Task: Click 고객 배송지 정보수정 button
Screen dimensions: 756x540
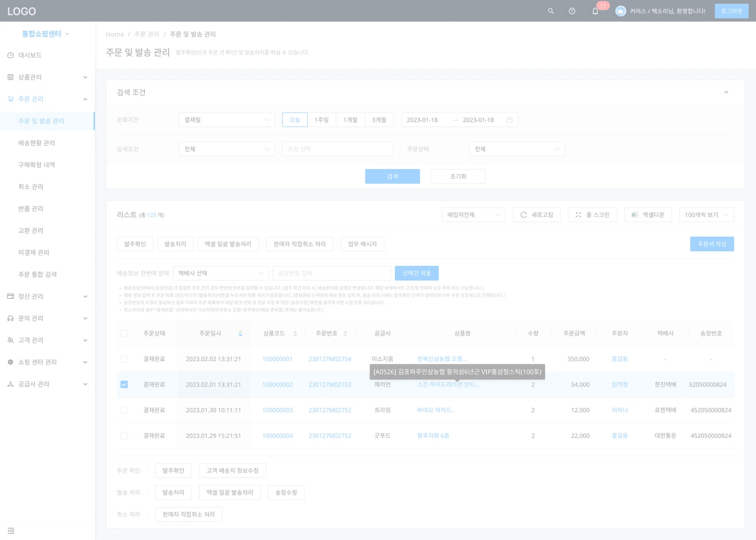Action: (x=233, y=471)
